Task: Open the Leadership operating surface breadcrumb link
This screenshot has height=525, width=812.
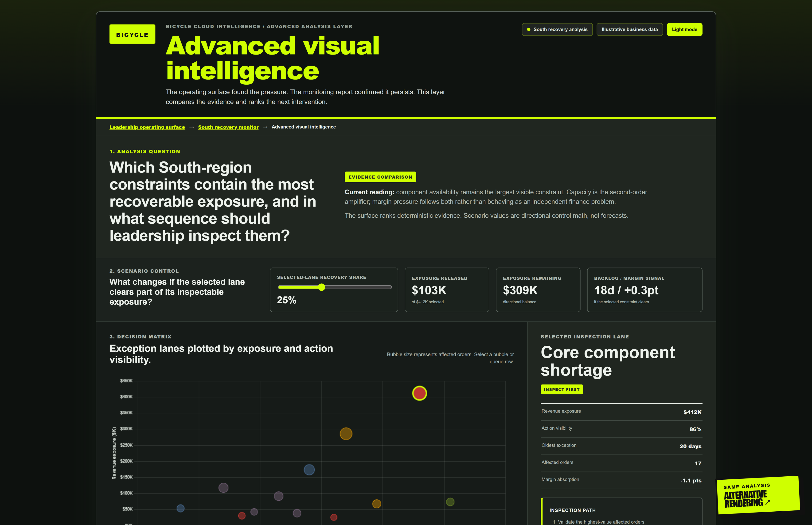Action: [147, 127]
